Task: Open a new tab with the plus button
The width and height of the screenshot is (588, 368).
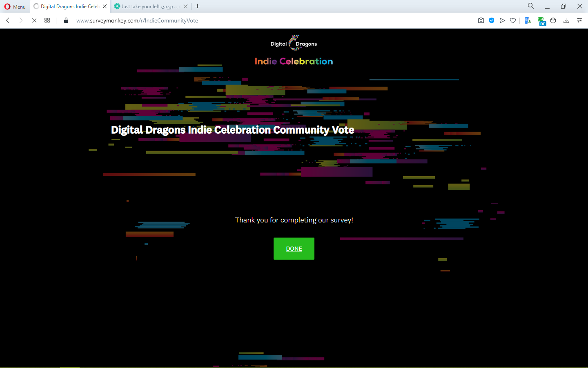Action: pos(198,6)
